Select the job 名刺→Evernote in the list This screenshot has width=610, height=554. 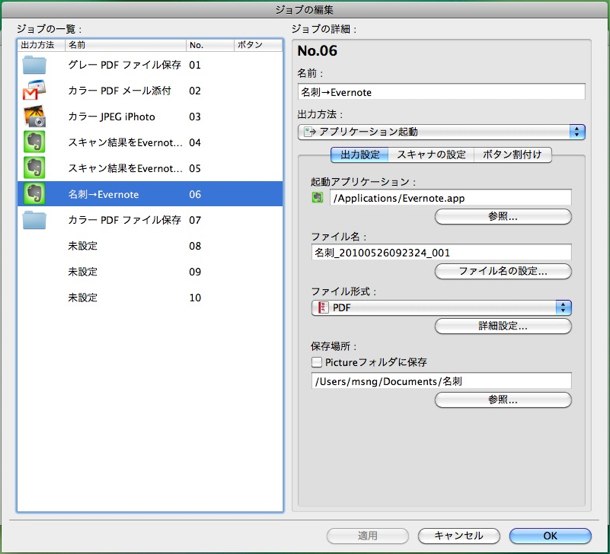click(150, 194)
